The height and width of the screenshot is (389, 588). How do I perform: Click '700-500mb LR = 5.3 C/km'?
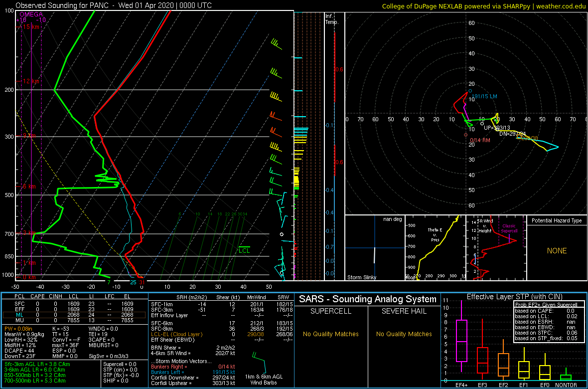click(x=35, y=381)
